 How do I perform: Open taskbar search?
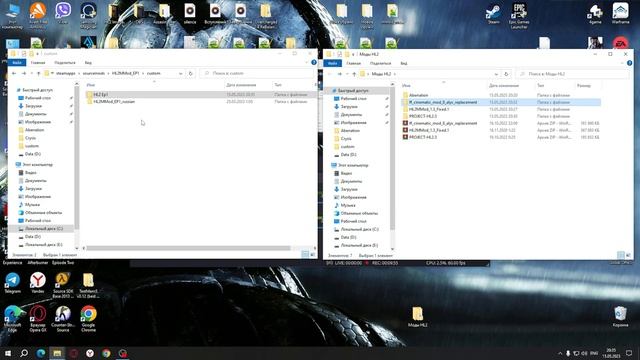[24, 353]
